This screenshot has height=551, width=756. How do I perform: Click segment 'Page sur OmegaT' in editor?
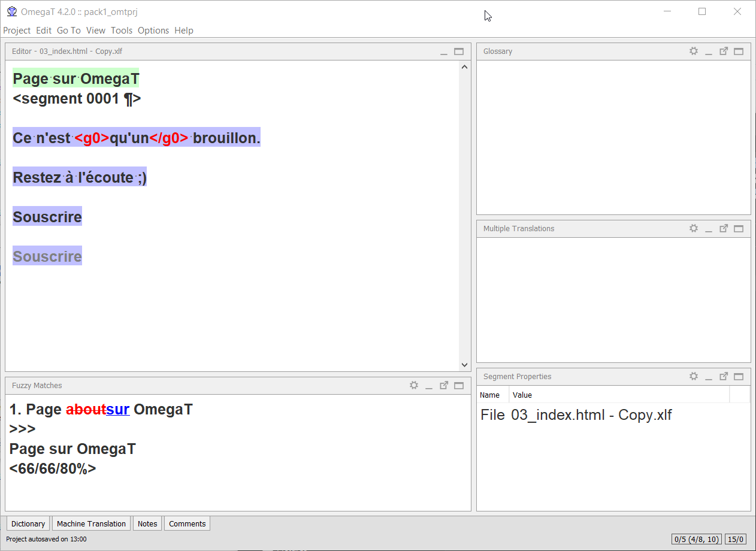pyautogui.click(x=76, y=78)
